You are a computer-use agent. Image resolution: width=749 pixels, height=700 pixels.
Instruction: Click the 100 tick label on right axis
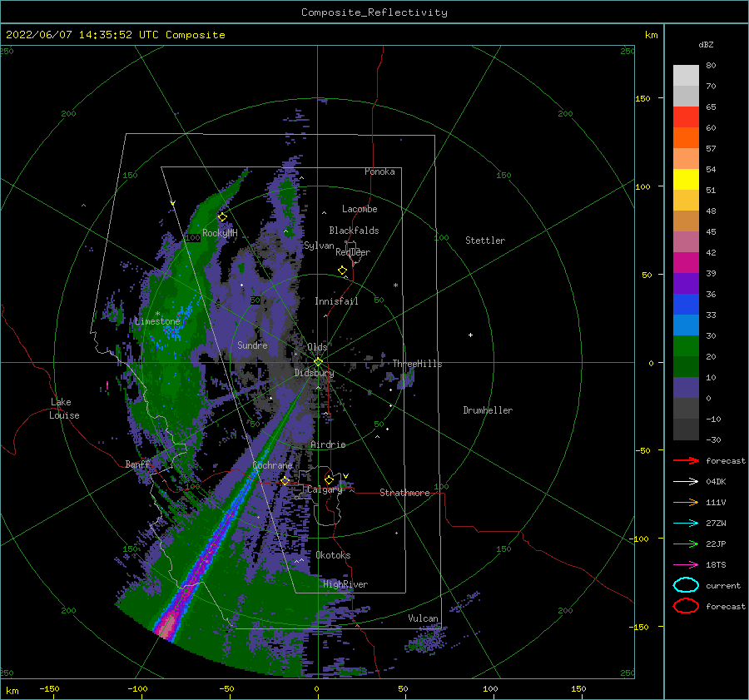click(643, 186)
